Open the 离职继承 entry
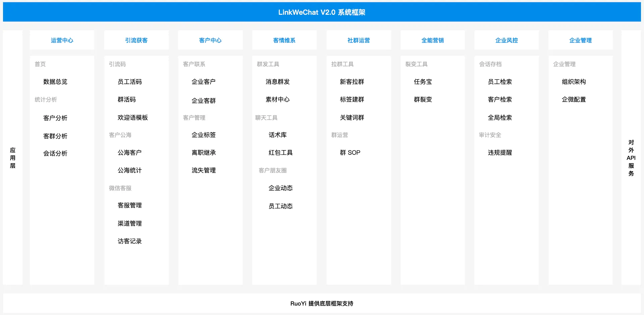Image resolution: width=644 pixels, height=315 pixels. 204,152
